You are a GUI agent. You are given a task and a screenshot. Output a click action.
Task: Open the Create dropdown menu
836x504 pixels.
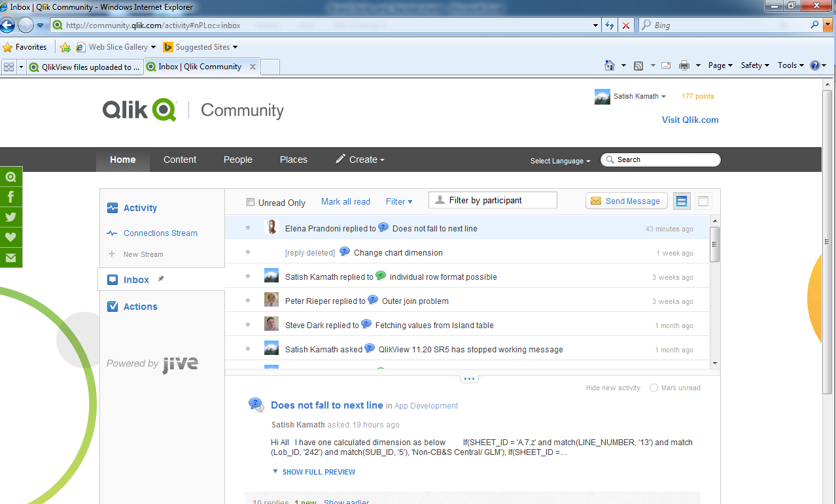click(360, 160)
